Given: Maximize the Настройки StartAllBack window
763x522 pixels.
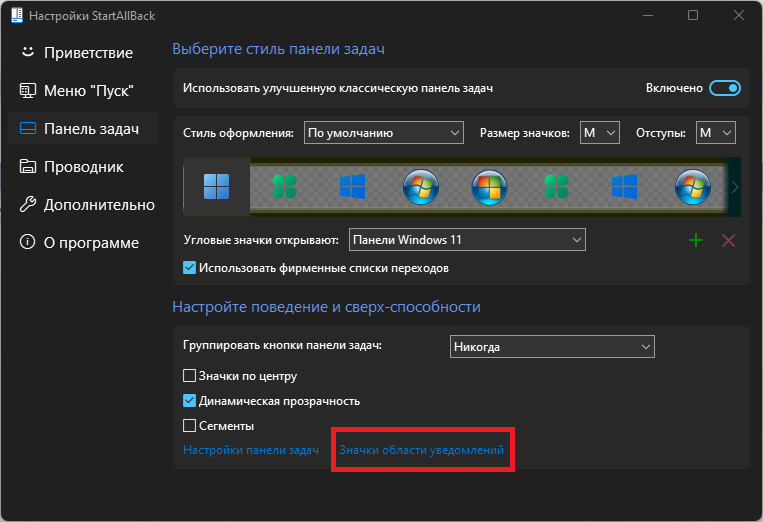Looking at the screenshot, I should point(693,16).
